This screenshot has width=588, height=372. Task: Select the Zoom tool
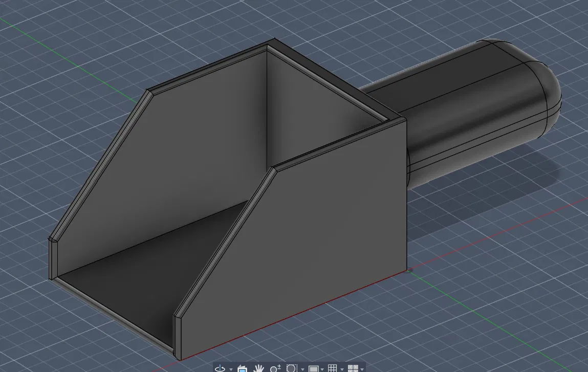click(x=275, y=368)
